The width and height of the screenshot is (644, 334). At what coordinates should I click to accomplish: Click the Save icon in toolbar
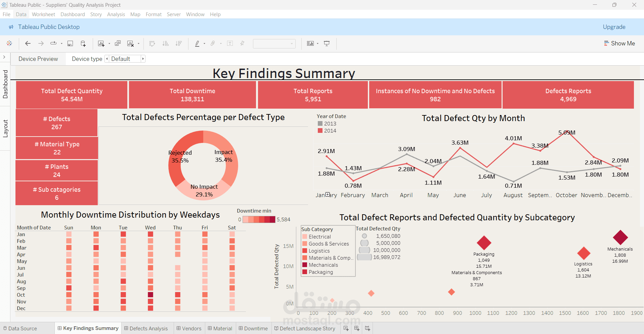[x=70, y=43]
